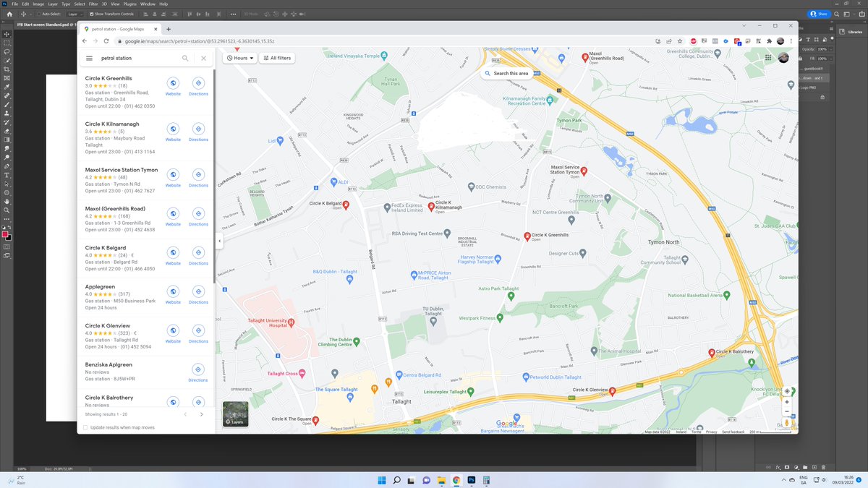Show more Photoshop options bar items

[x=234, y=14]
